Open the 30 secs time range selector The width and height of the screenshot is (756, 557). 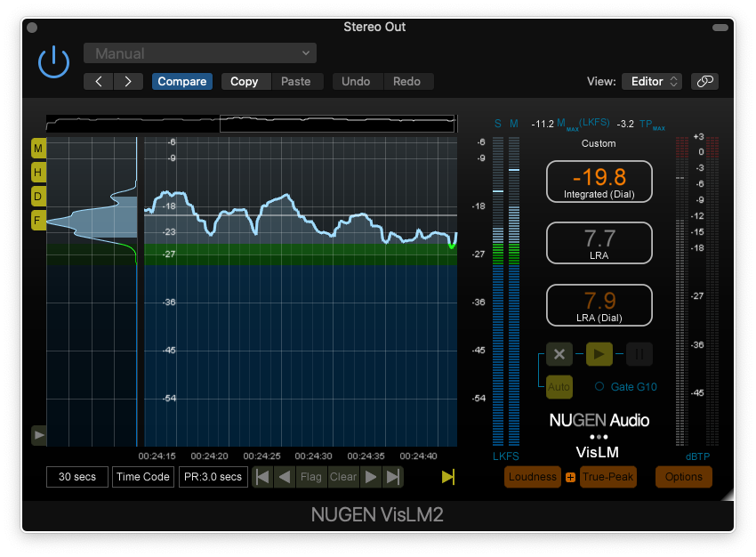(x=77, y=477)
